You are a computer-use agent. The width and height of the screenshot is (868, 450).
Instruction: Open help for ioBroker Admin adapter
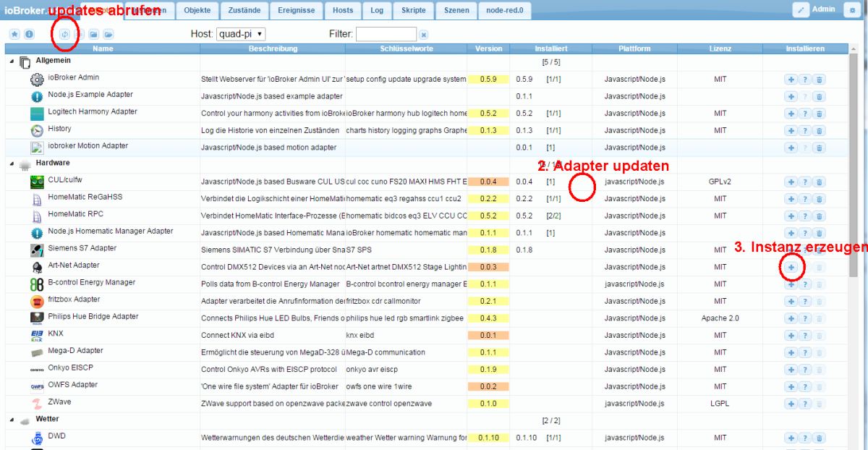tap(805, 79)
